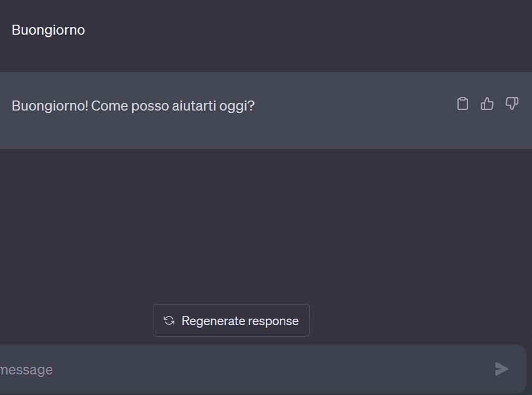
Task: Click the reply "Come posso aiutarti oggi?"
Action: coord(173,106)
